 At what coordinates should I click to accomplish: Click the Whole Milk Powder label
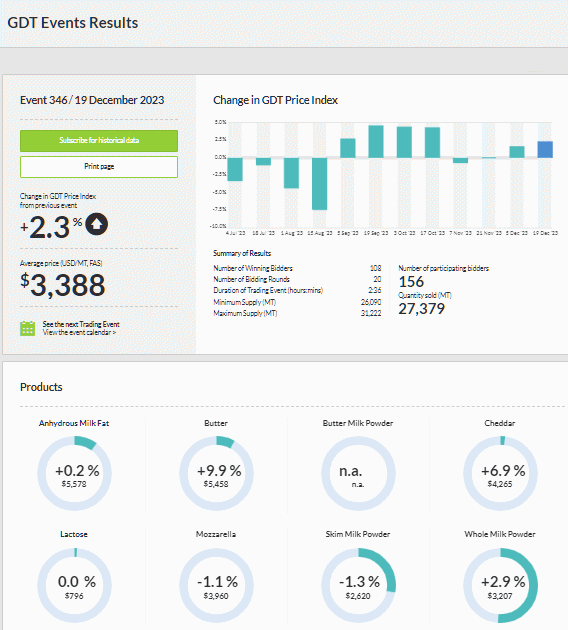click(x=500, y=534)
